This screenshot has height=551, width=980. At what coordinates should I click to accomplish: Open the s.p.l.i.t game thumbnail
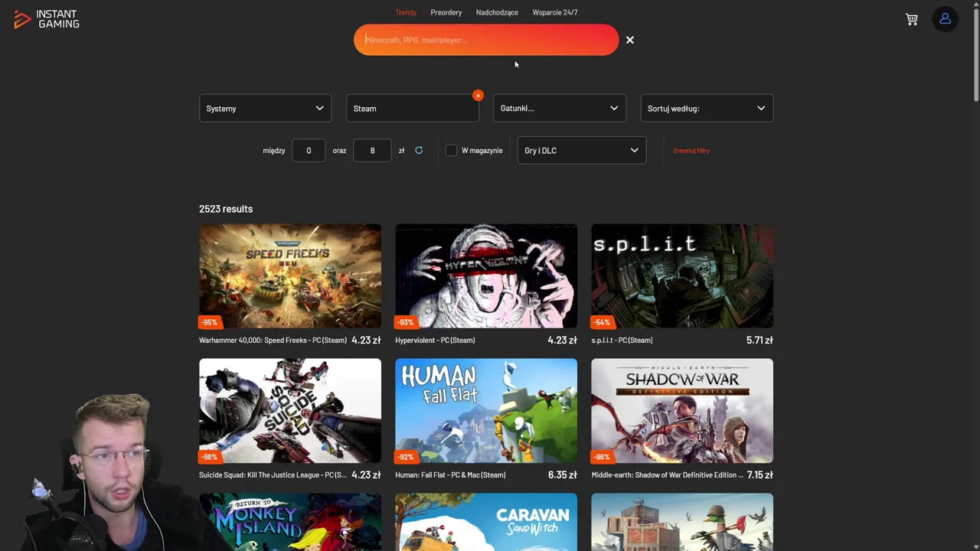coord(682,276)
